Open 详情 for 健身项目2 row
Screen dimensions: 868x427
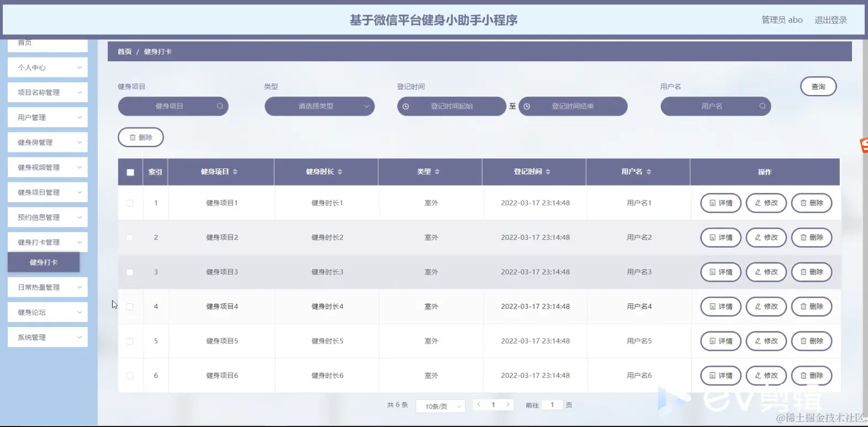(x=721, y=238)
